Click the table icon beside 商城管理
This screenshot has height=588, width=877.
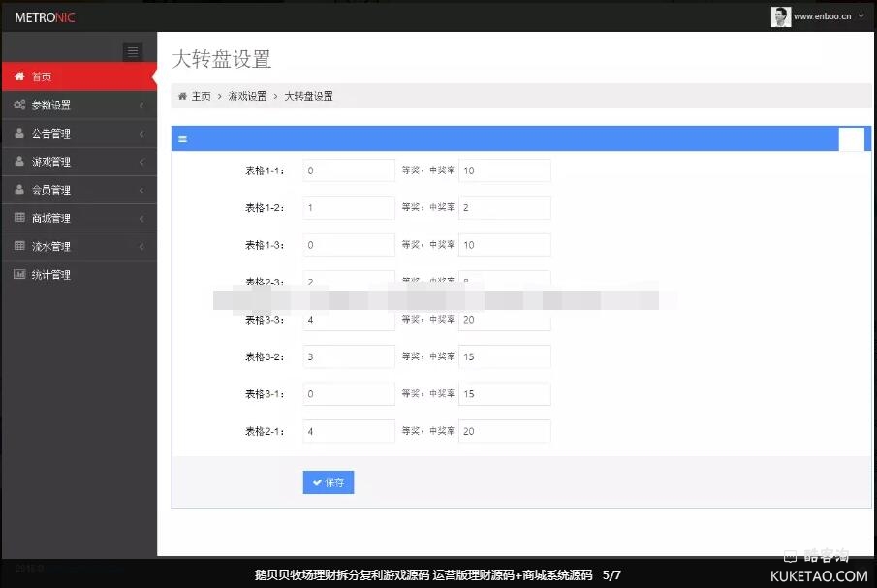tap(19, 217)
